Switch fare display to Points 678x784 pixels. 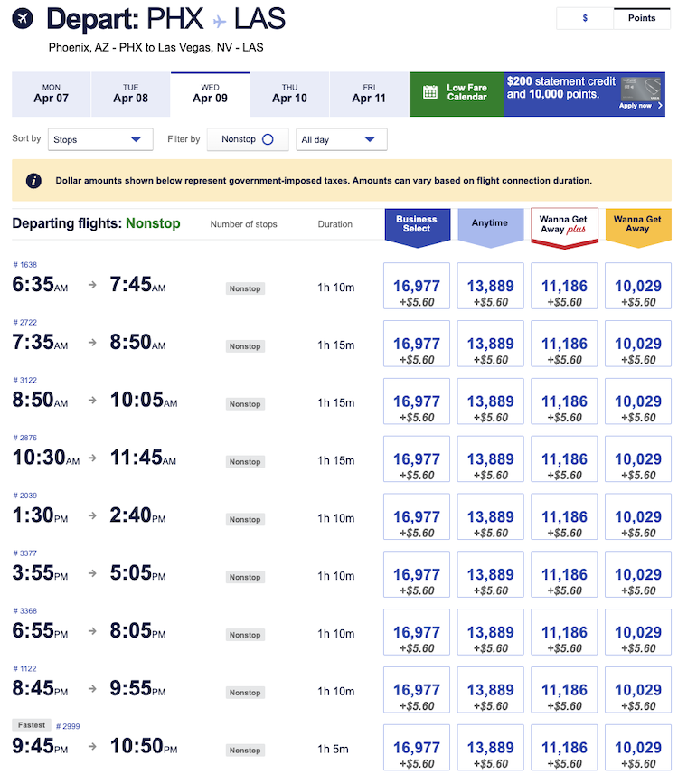(642, 18)
